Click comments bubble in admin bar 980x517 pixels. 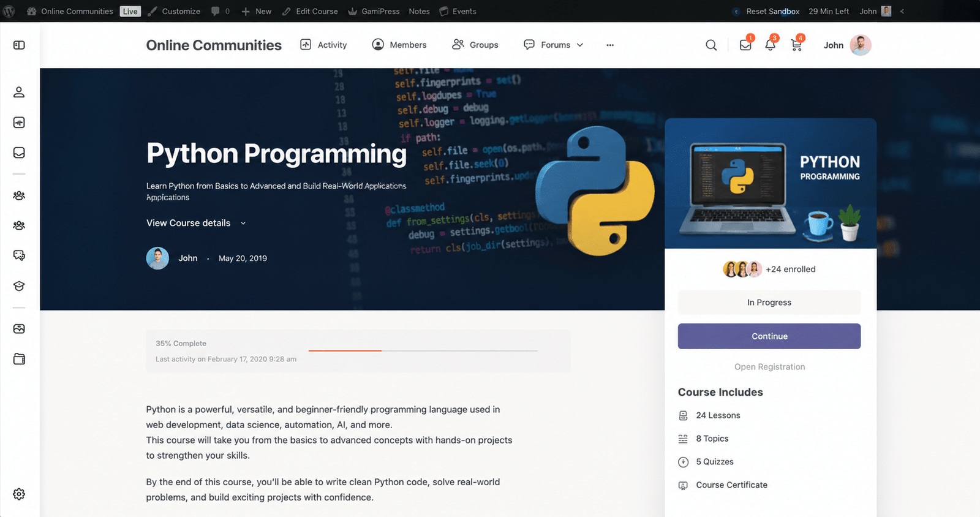point(215,11)
